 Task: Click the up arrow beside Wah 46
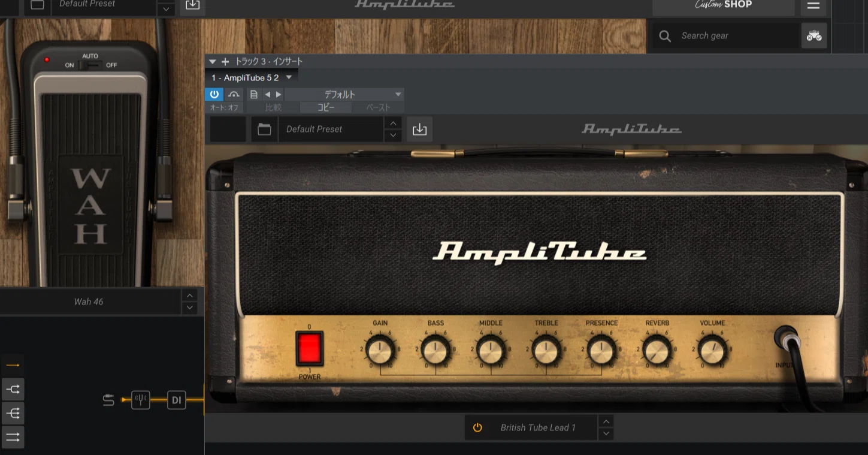pos(189,296)
